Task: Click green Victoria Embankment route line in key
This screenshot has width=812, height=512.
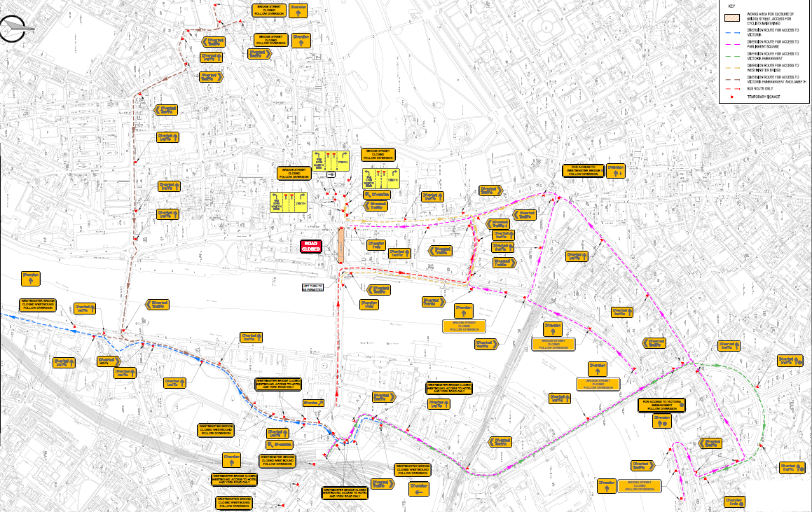Action: (x=731, y=57)
